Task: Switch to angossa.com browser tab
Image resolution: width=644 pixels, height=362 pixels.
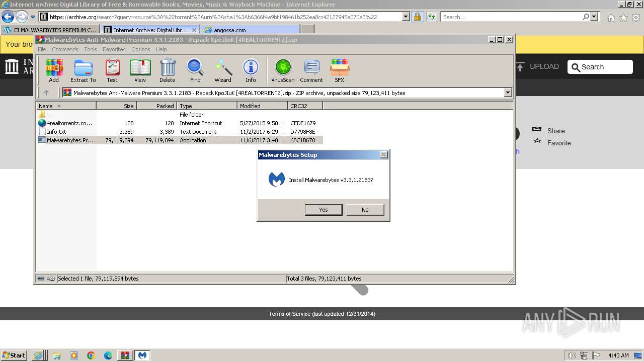Action: [250, 30]
